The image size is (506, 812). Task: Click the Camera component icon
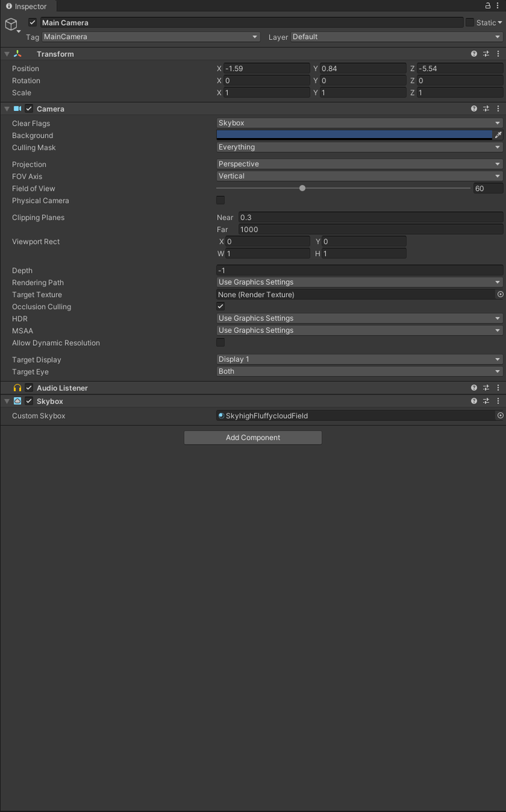tap(18, 109)
